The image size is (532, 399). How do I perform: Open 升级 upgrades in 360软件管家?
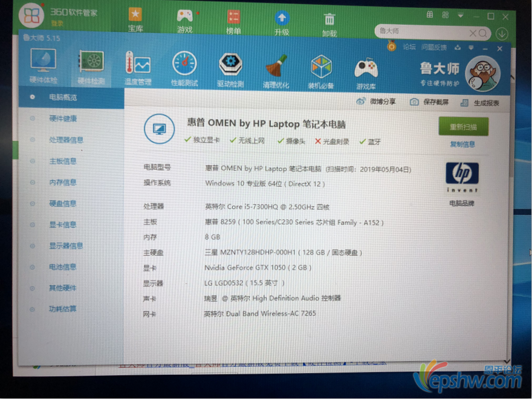(282, 23)
